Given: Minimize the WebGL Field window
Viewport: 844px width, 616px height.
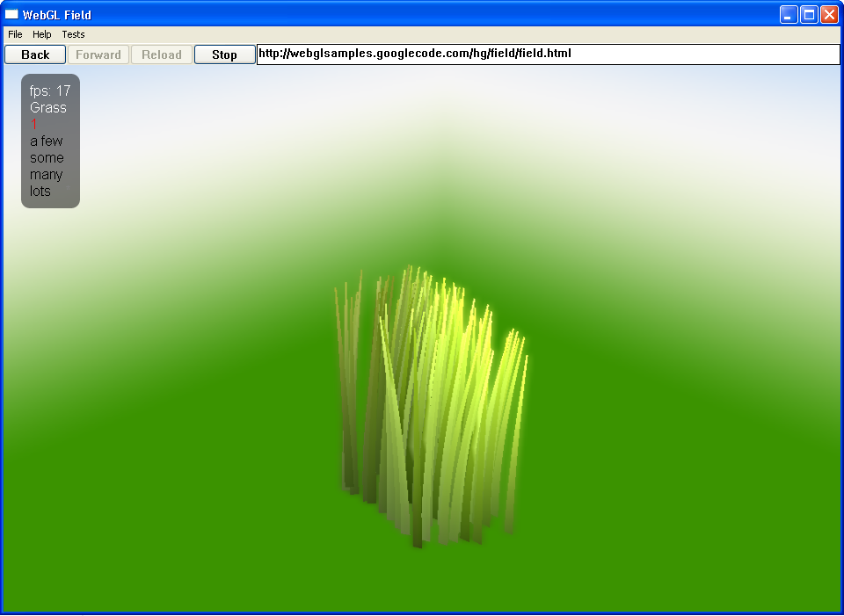Looking at the screenshot, I should pos(789,14).
